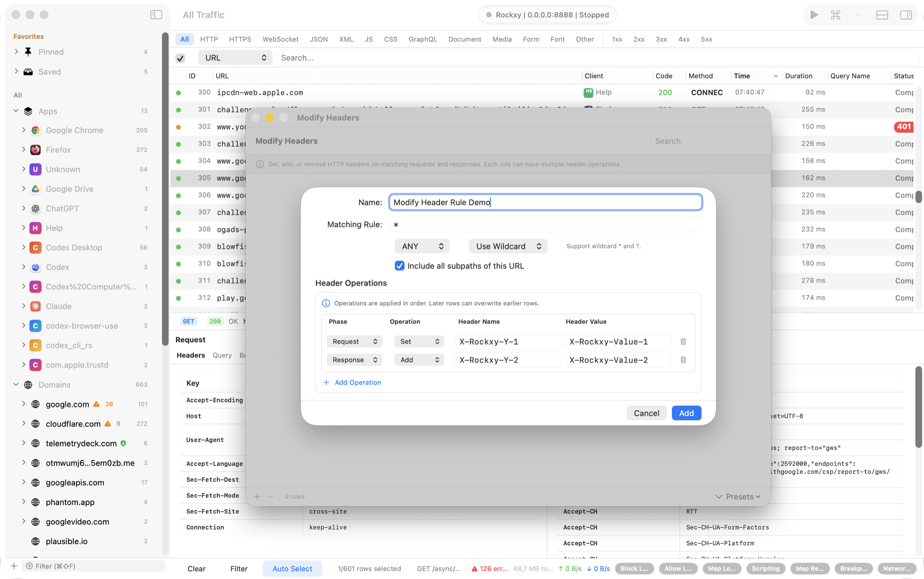Click the Clear button in bottom bar
The height and width of the screenshot is (579, 924).
196,568
